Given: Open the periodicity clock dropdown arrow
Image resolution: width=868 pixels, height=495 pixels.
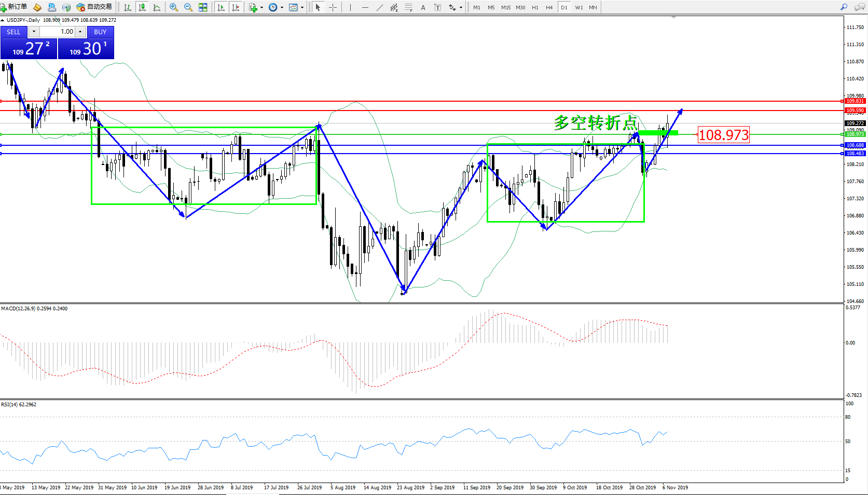Looking at the screenshot, I should [x=282, y=7].
